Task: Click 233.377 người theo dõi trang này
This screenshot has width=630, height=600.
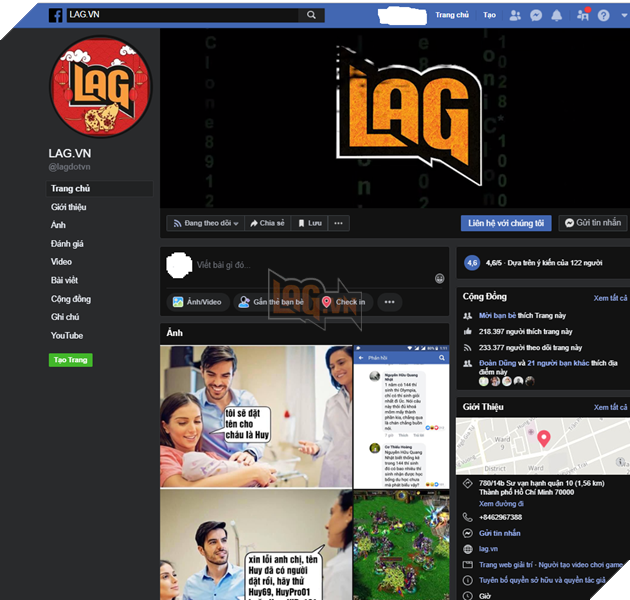Action: pos(530,348)
